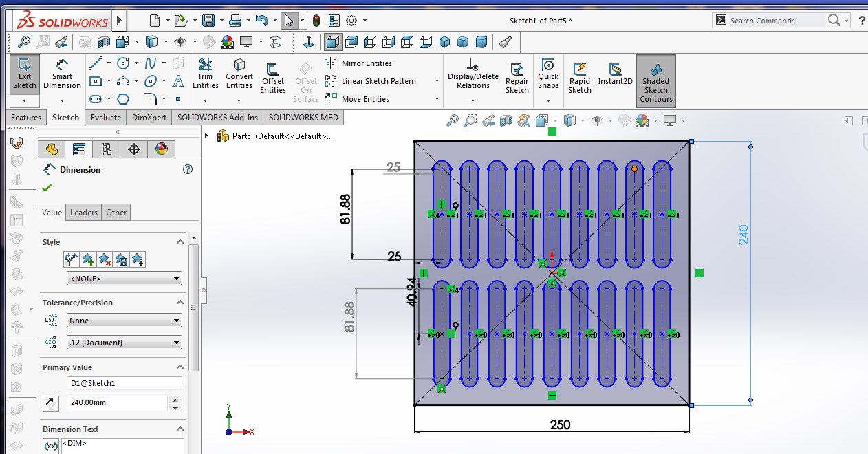
Task: Click the Mirror Entities tool
Action: click(x=359, y=63)
